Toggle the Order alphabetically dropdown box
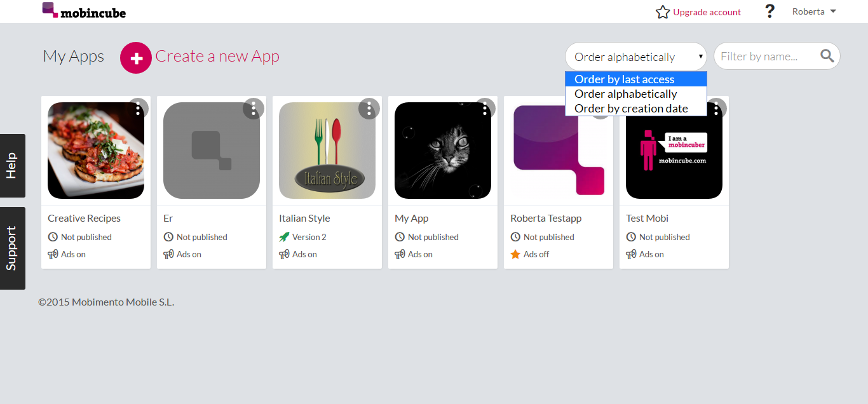Image resolution: width=868 pixels, height=404 pixels. [636, 57]
